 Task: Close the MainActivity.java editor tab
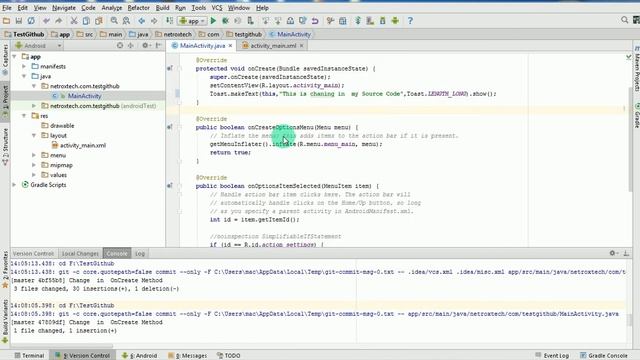[x=230, y=46]
